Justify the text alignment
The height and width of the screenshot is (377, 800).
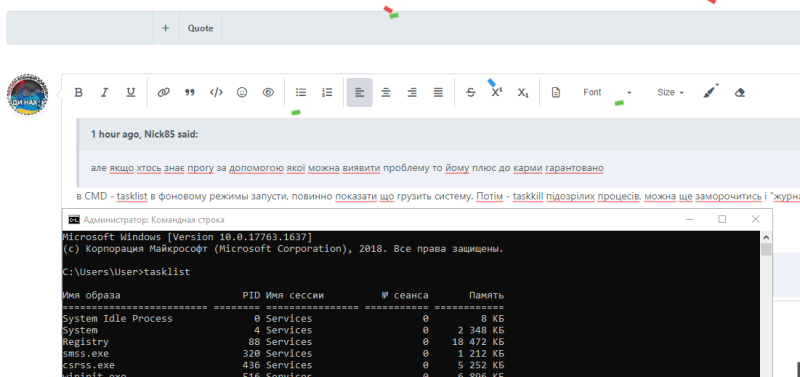point(438,92)
